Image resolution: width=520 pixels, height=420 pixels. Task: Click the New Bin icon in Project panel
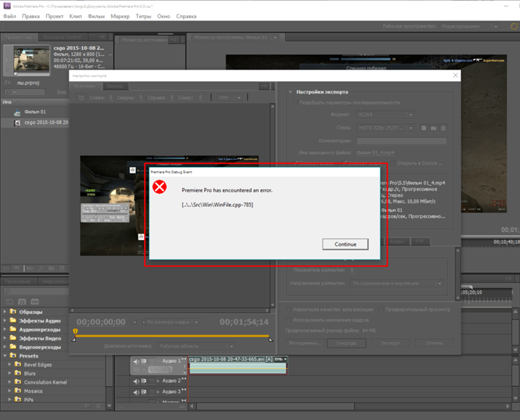[x=51, y=268]
